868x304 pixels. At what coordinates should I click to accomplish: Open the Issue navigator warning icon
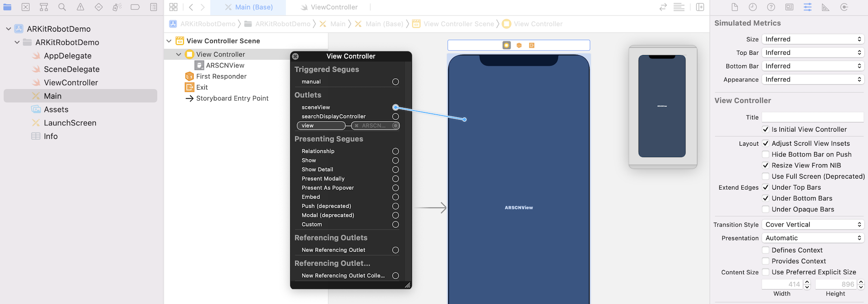(x=80, y=7)
